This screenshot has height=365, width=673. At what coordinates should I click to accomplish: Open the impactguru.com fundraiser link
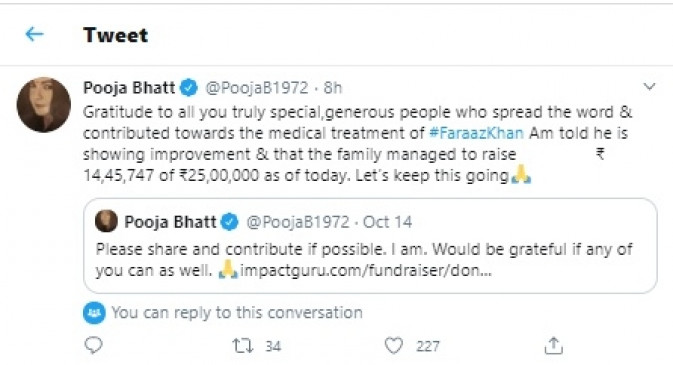[366, 271]
